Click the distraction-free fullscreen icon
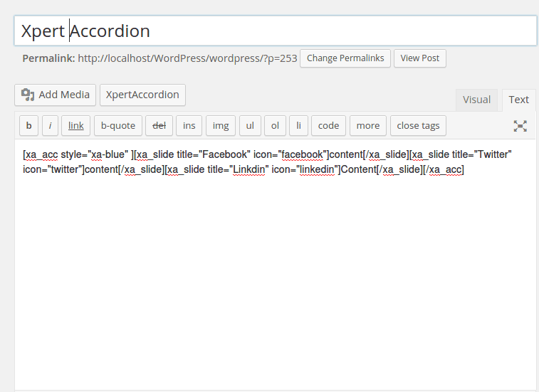The width and height of the screenshot is (539, 392). coord(520,126)
